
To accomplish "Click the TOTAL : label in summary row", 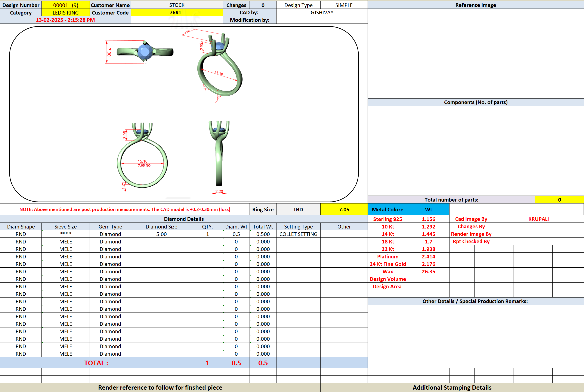I will 96,363.
